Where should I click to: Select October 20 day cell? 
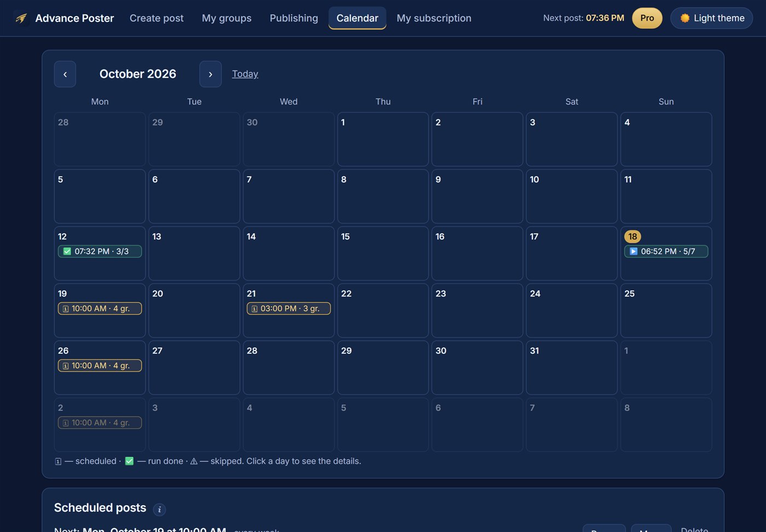(194, 311)
